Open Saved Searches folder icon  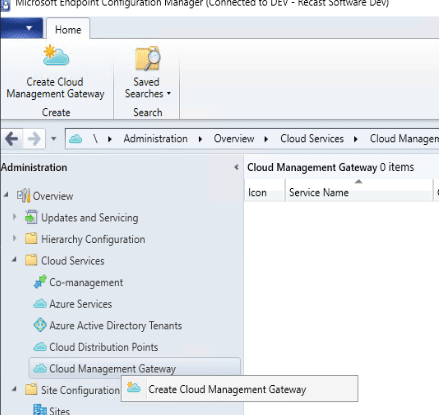(147, 58)
